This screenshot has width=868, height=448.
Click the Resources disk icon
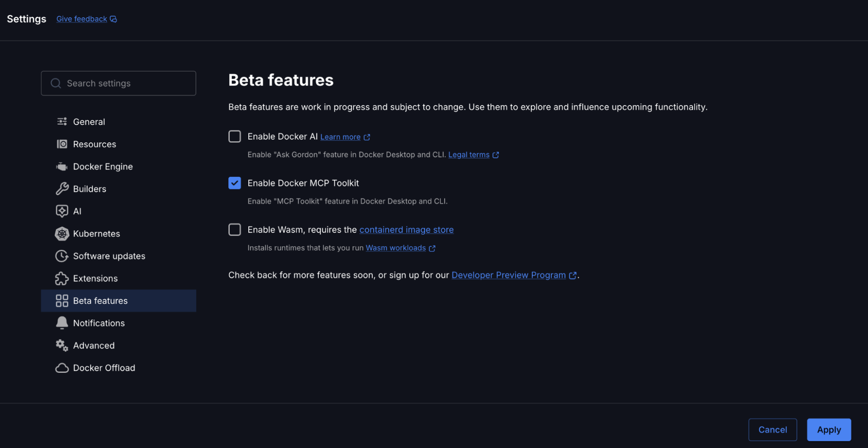[x=62, y=144]
